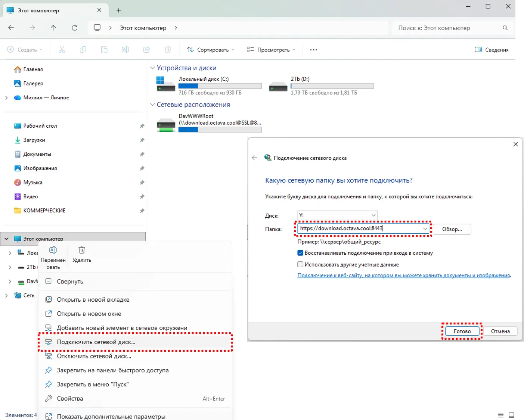Viewport: 524px width, 420px height.
Task: Expand the folder path combo box arrow
Action: (x=425, y=228)
